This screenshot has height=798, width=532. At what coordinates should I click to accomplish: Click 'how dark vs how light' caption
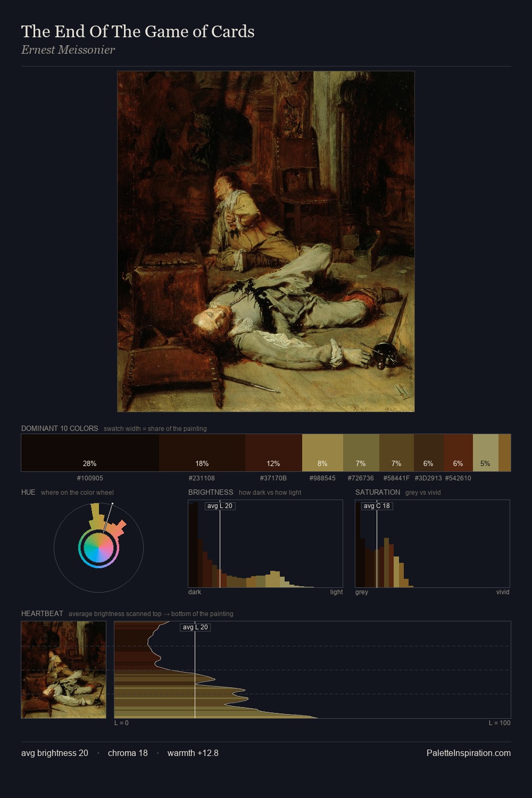(270, 493)
